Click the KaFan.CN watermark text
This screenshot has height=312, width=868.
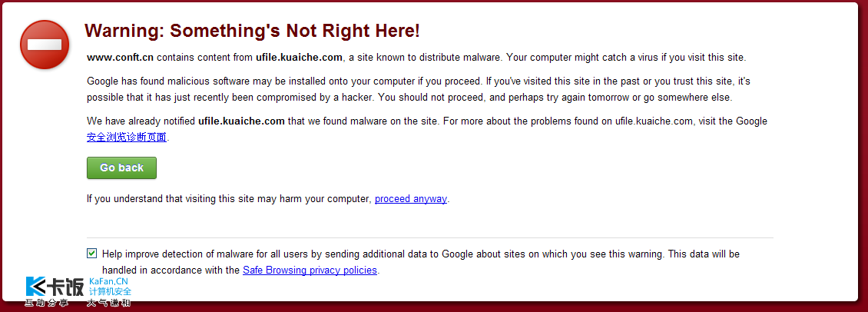108,281
